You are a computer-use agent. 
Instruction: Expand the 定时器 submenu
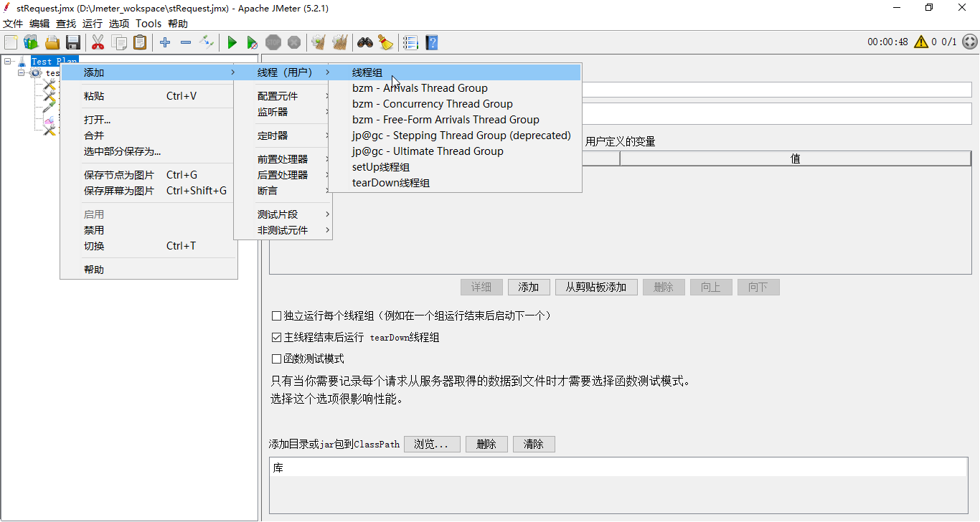(x=283, y=136)
